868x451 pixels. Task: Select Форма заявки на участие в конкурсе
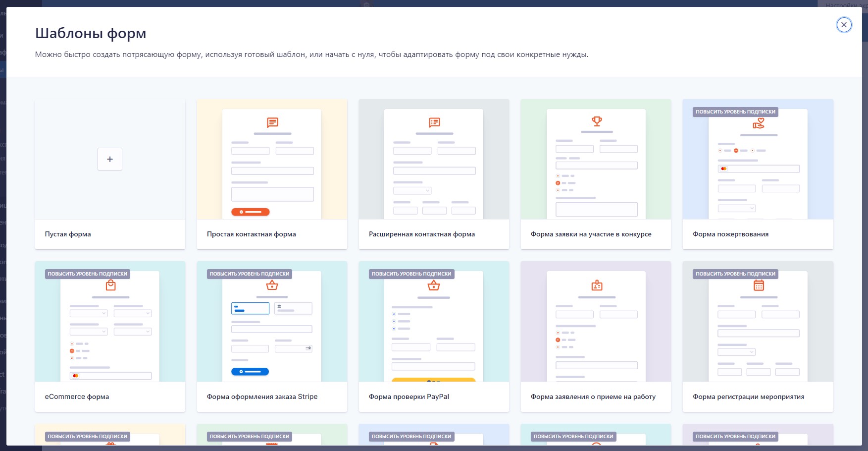tap(591, 234)
